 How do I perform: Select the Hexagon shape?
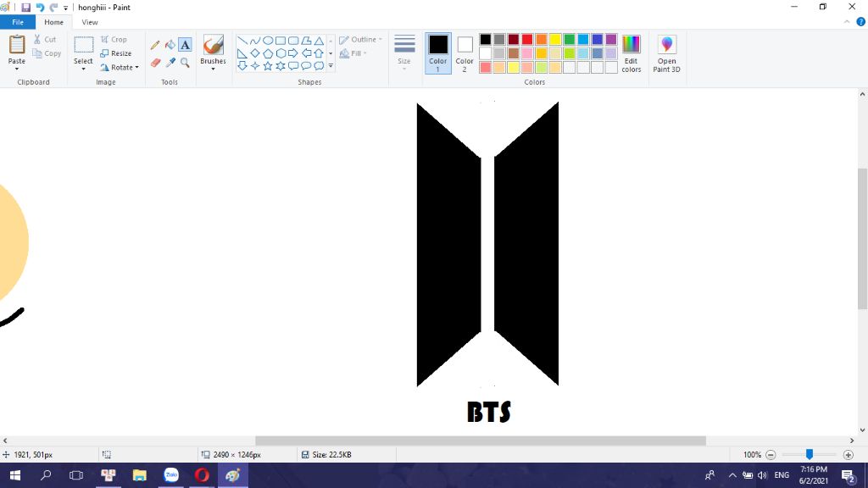[281, 53]
